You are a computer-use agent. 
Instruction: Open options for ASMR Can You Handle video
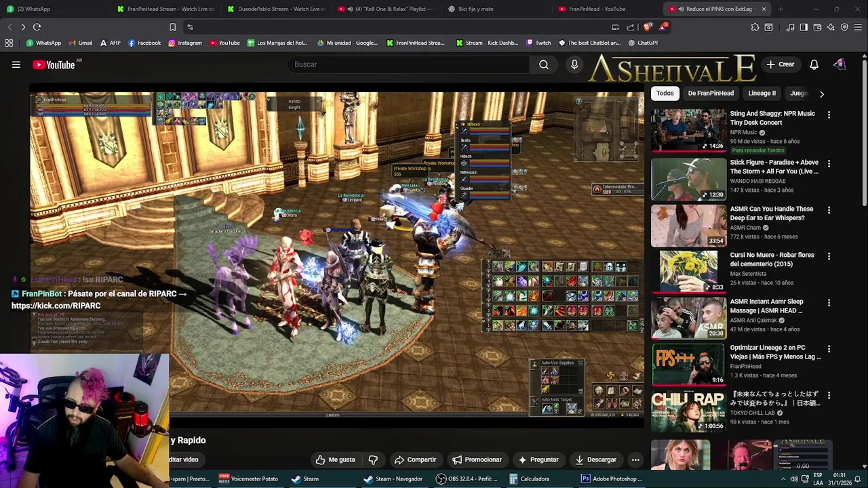tap(829, 210)
